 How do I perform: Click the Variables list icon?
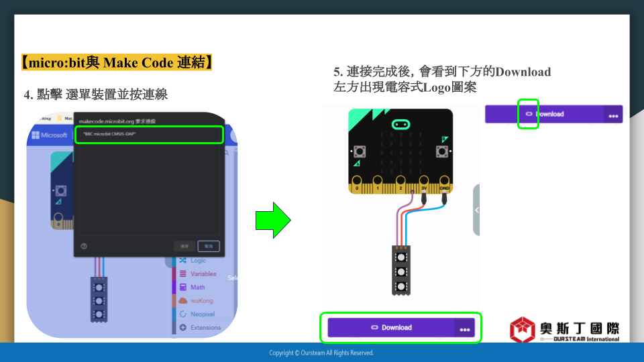(182, 274)
